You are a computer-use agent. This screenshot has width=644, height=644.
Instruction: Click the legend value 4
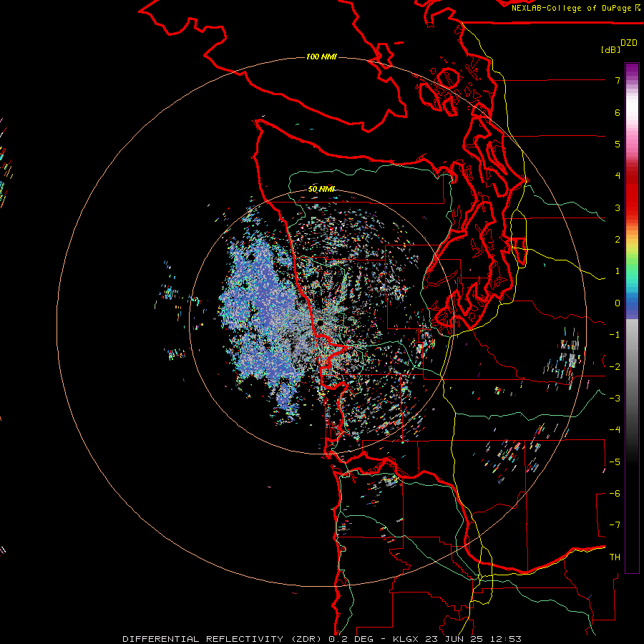click(x=618, y=176)
